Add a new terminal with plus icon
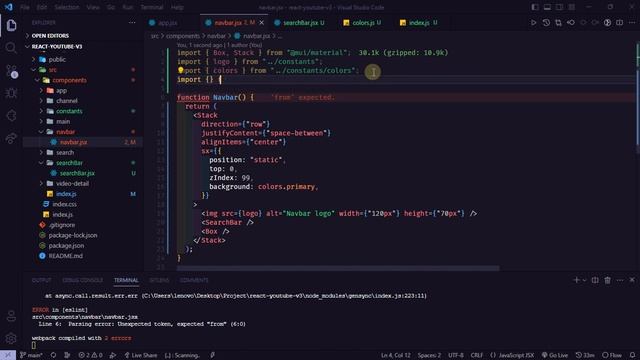 click(x=576, y=280)
